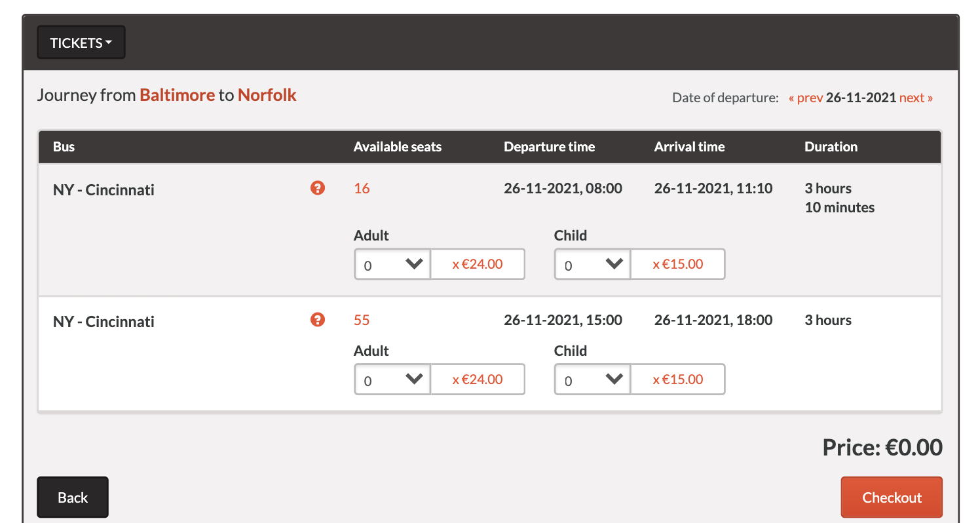This screenshot has height=523, width=980.
Task: Open Adult count dropdown for 08:00 bus
Action: pyautogui.click(x=392, y=264)
